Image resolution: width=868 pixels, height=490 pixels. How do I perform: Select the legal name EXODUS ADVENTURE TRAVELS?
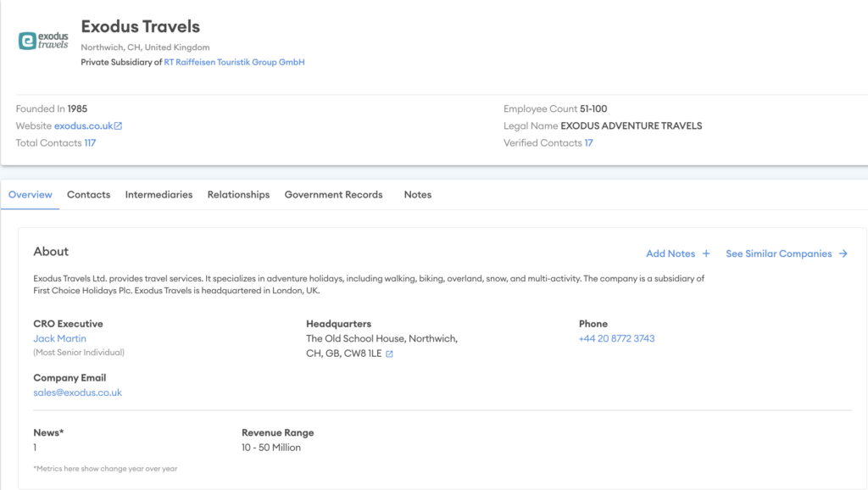pyautogui.click(x=631, y=125)
